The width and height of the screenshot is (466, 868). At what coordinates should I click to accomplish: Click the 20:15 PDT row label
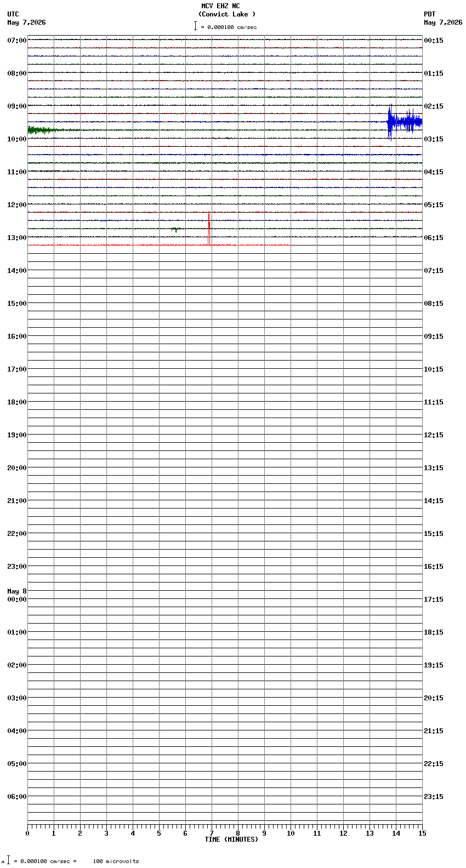pyautogui.click(x=434, y=698)
